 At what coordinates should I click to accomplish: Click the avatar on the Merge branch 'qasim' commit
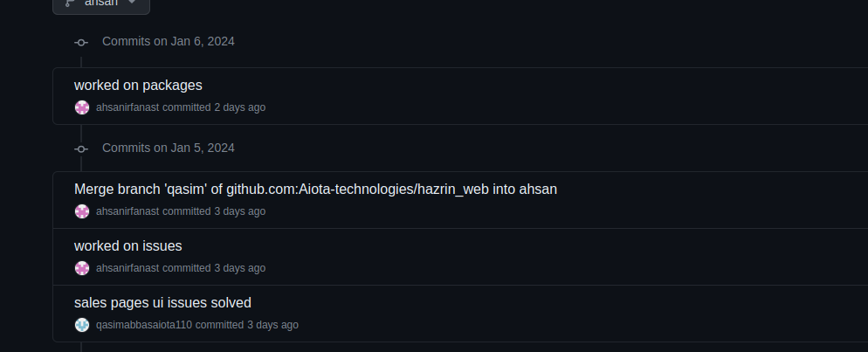coord(82,211)
